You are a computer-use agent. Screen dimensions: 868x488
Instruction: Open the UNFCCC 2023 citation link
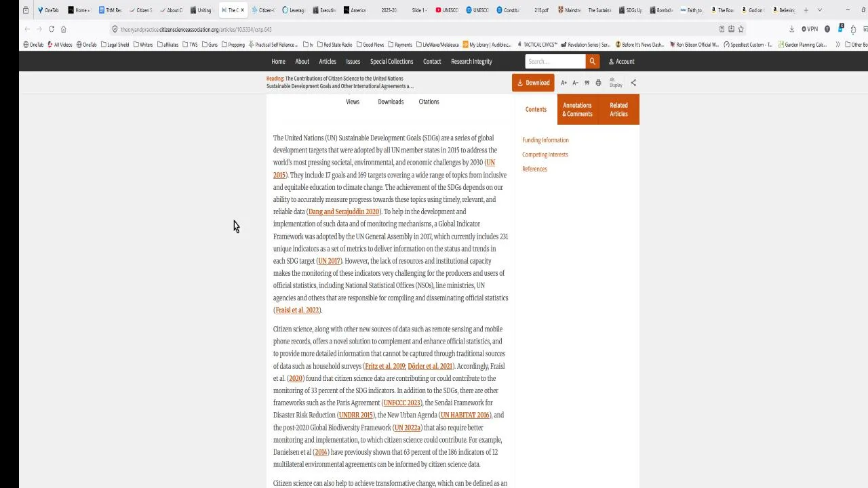pos(402,403)
